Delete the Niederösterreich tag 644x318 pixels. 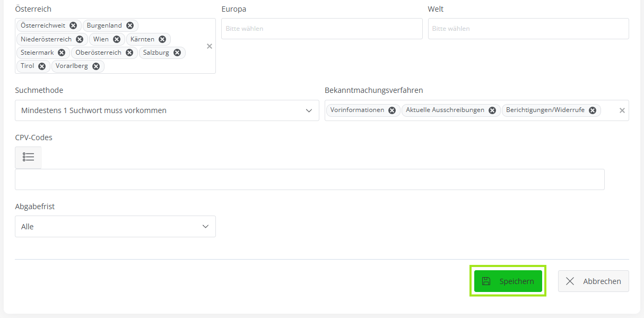[80, 39]
